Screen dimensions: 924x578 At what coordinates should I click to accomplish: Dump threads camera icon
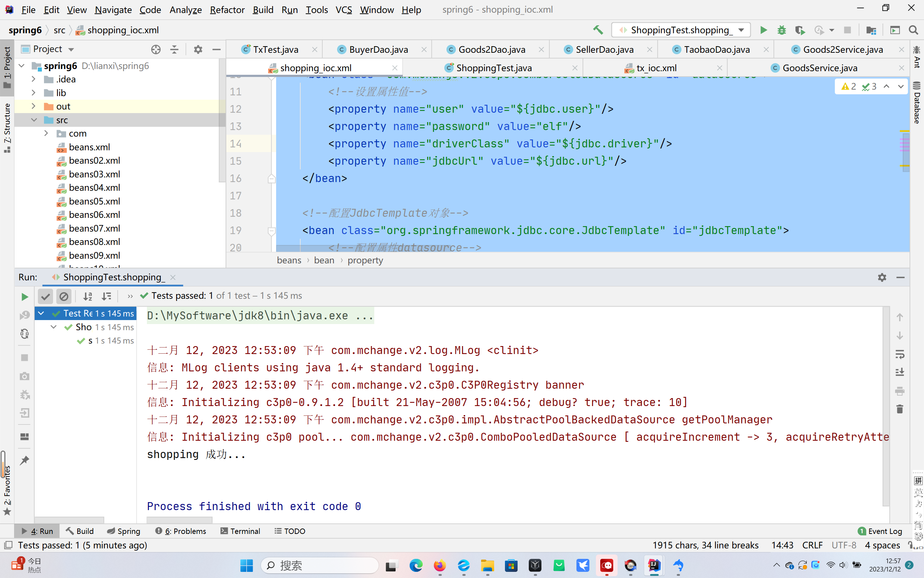25,376
